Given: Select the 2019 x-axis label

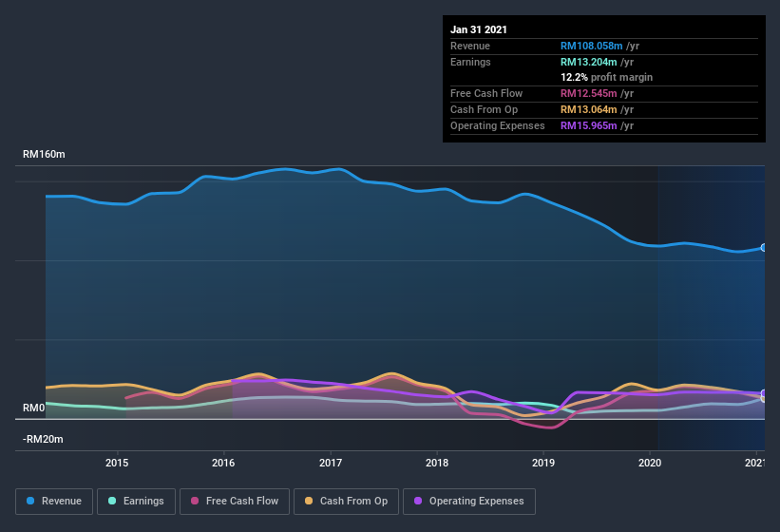Looking at the screenshot, I should [x=543, y=463].
